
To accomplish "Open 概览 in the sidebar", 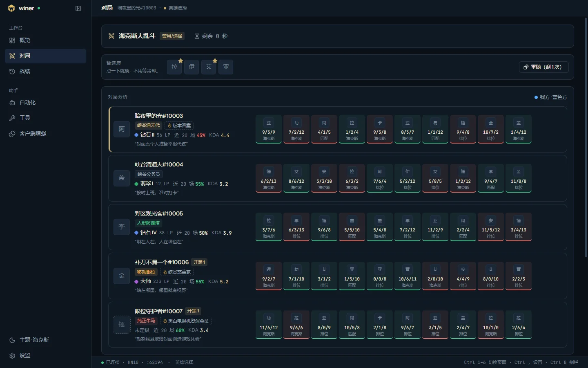I will pos(45,40).
